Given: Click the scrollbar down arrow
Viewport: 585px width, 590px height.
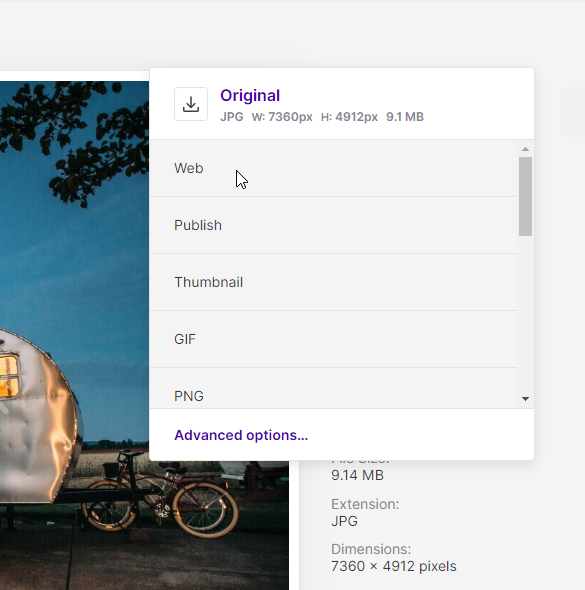Looking at the screenshot, I should pyautogui.click(x=525, y=398).
